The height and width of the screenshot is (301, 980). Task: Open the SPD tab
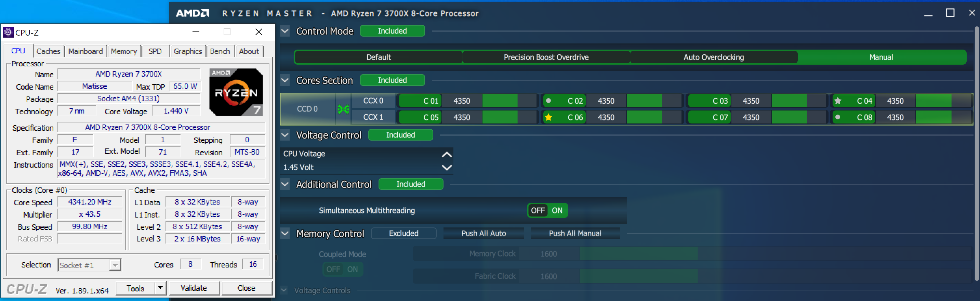point(155,51)
